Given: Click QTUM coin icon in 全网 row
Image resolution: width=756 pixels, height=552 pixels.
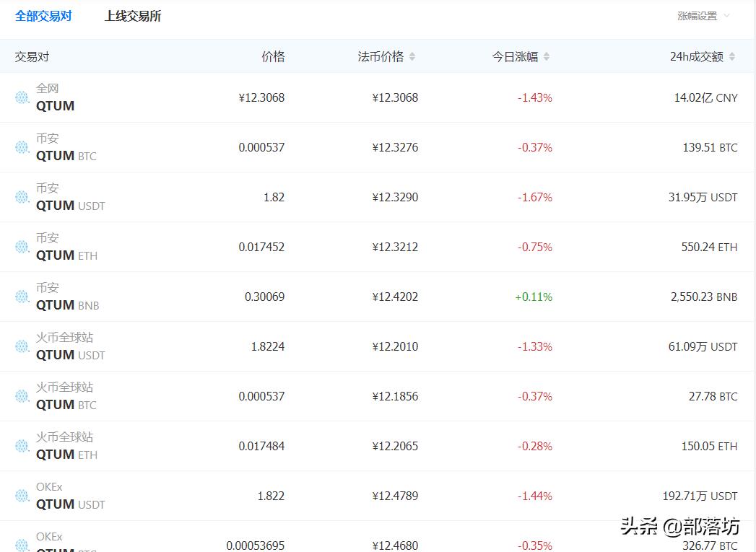Looking at the screenshot, I should click(22, 97).
